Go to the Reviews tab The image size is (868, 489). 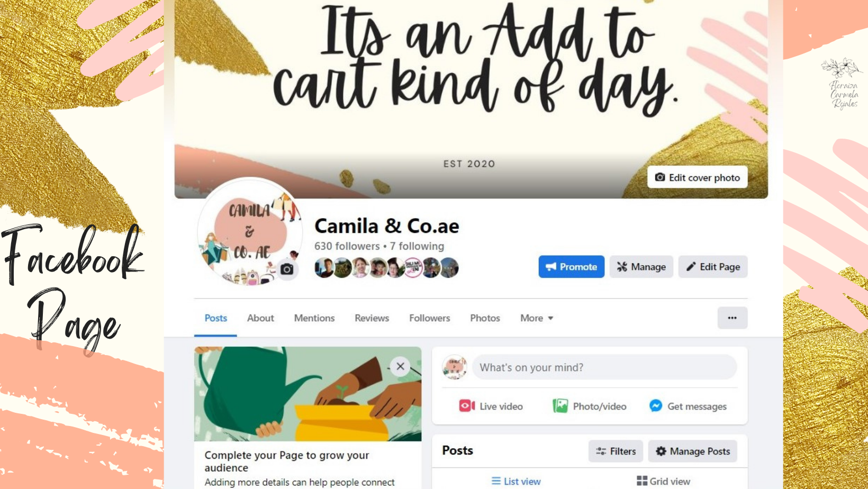372,318
